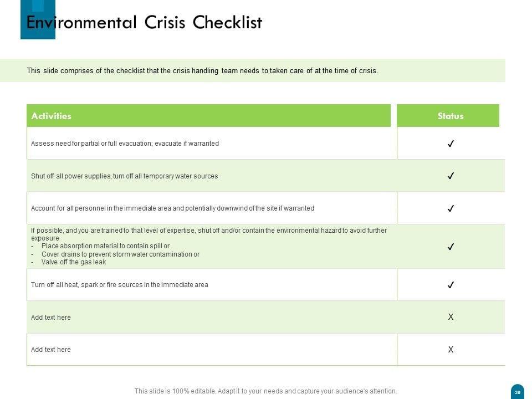This screenshot has width=532, height=399.
Task: Select the 'Turn off all heat, spark' activity text
Action: tap(119, 285)
